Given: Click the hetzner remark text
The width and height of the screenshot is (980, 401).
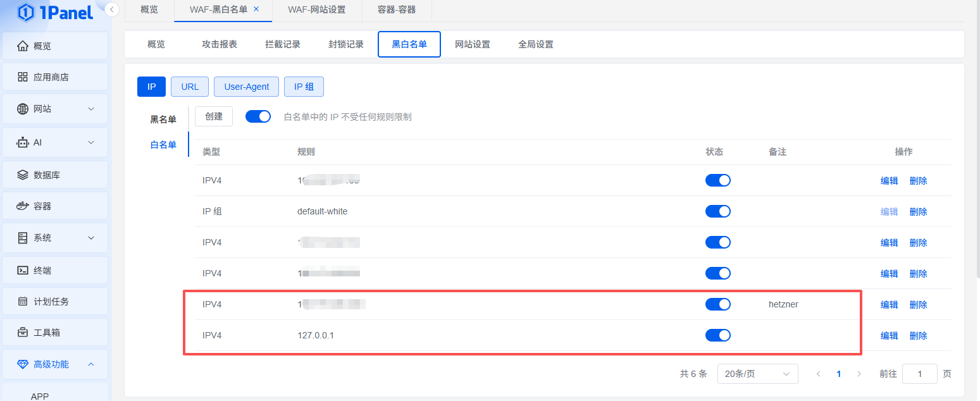Looking at the screenshot, I should pyautogui.click(x=783, y=304).
